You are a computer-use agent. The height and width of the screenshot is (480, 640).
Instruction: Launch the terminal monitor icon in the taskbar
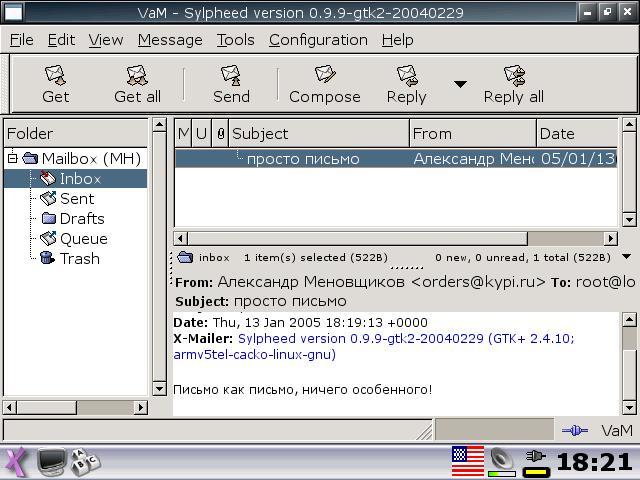point(51,461)
